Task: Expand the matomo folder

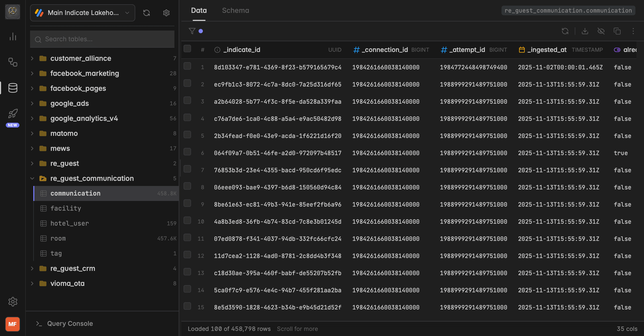Action: 32,133
